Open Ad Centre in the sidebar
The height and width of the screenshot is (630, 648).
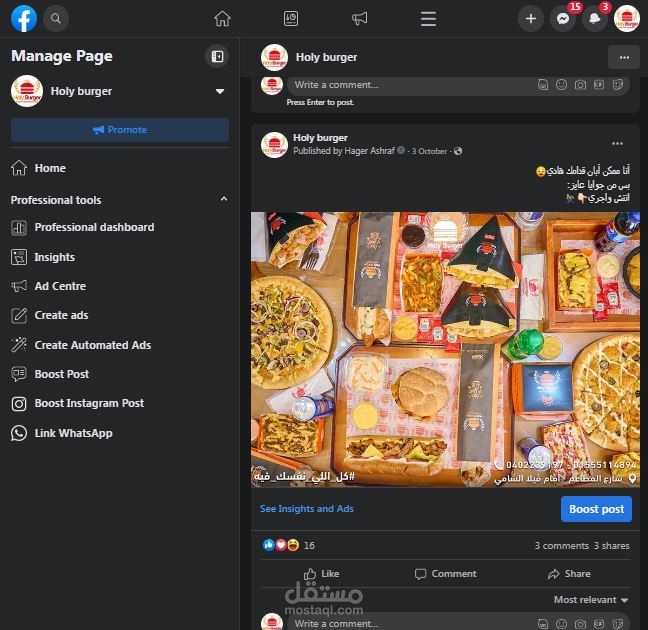(x=48, y=286)
